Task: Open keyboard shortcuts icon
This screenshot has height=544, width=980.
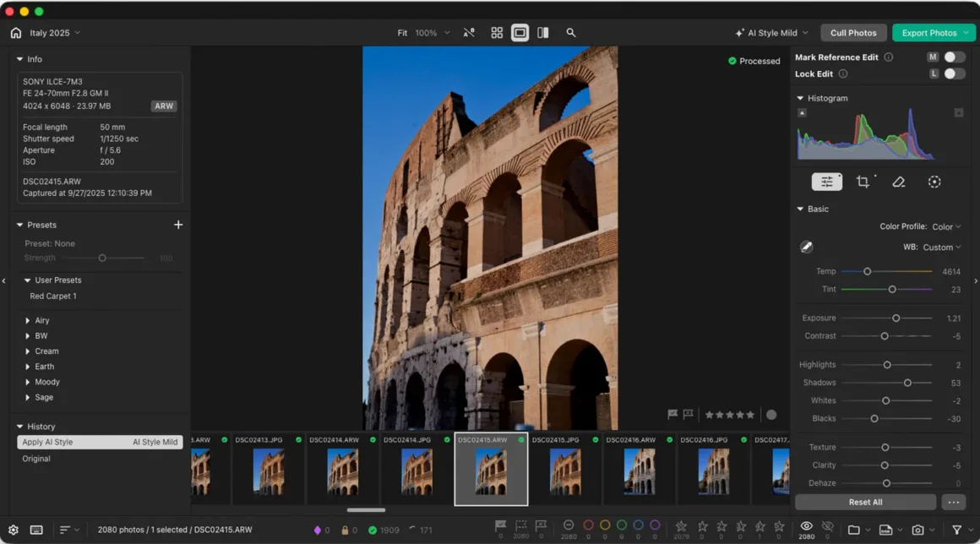Action: click(x=36, y=530)
